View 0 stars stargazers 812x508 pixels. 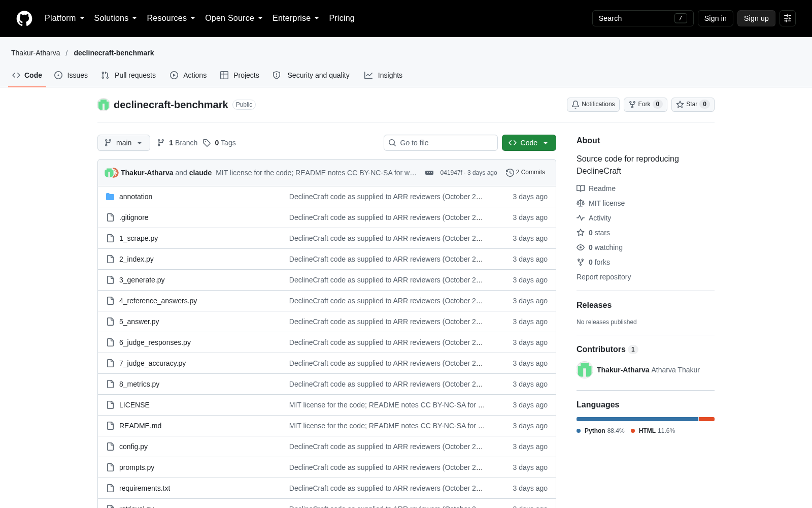tap(593, 233)
